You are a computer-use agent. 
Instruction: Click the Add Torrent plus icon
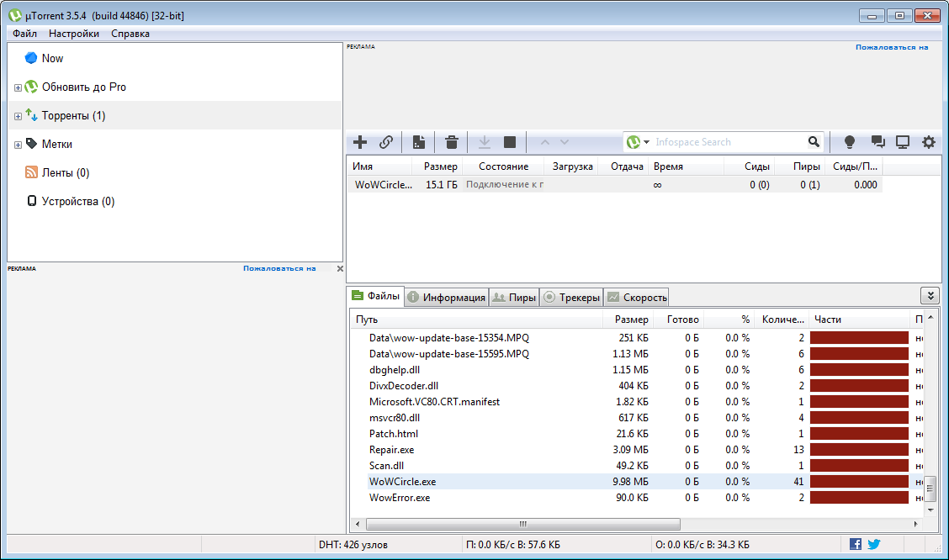pyautogui.click(x=360, y=142)
